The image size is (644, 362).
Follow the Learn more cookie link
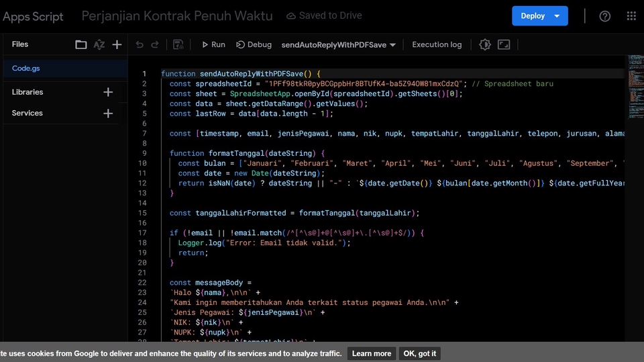[371, 353]
